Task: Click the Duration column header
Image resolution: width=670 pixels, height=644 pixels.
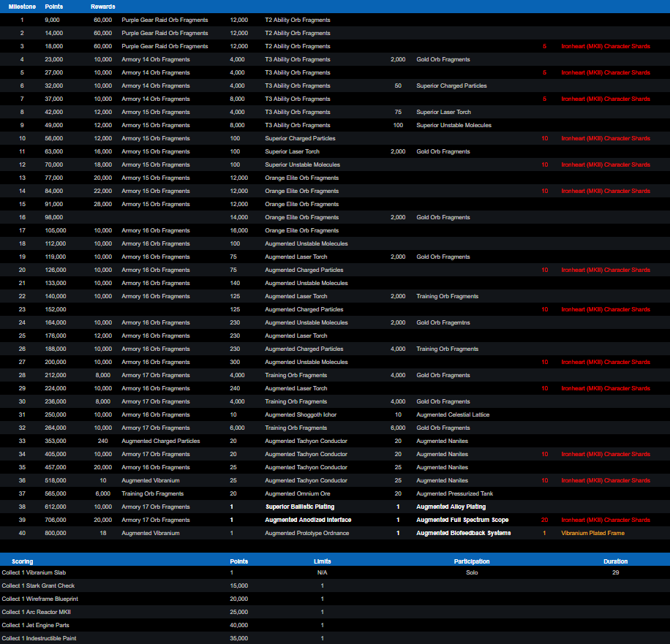Action: [x=615, y=561]
